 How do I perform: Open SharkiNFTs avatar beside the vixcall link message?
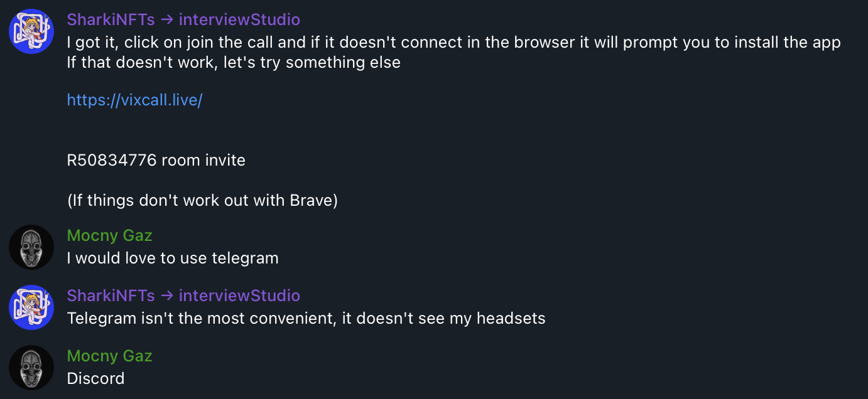click(x=31, y=31)
